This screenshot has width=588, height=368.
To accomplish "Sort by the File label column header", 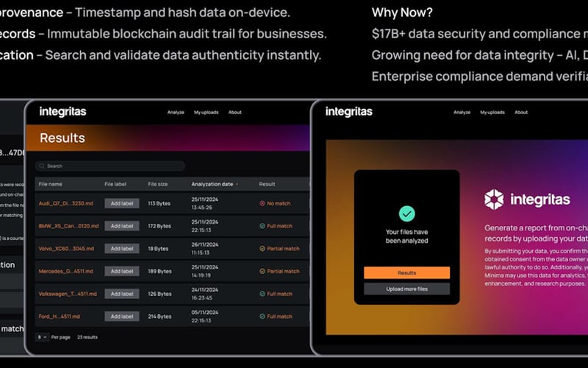I will (115, 185).
